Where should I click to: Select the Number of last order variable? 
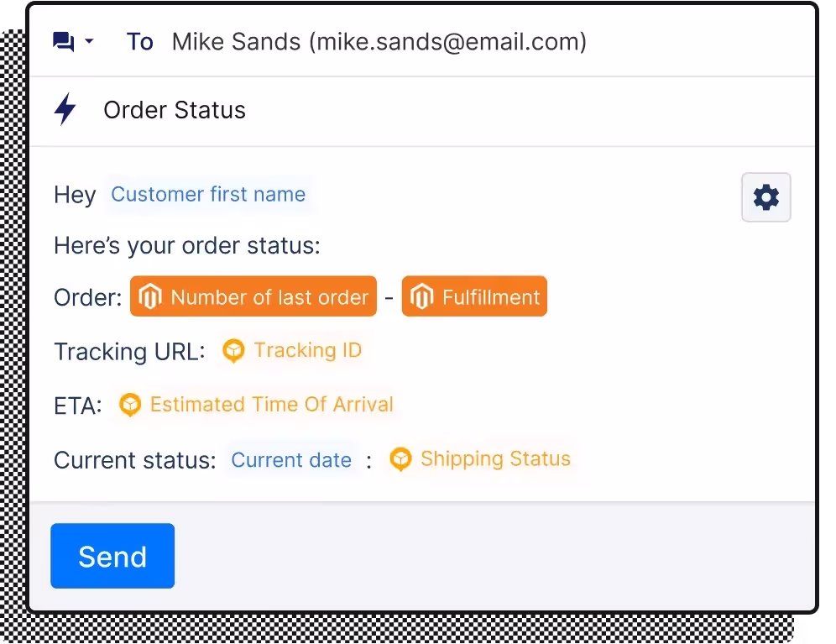coord(253,296)
